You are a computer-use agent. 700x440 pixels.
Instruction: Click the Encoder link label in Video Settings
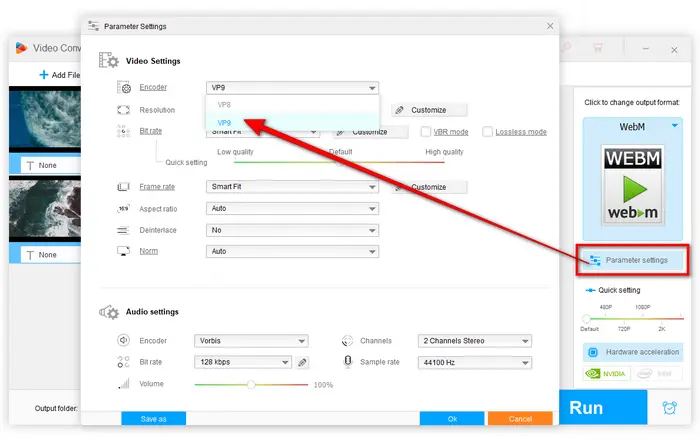point(153,87)
